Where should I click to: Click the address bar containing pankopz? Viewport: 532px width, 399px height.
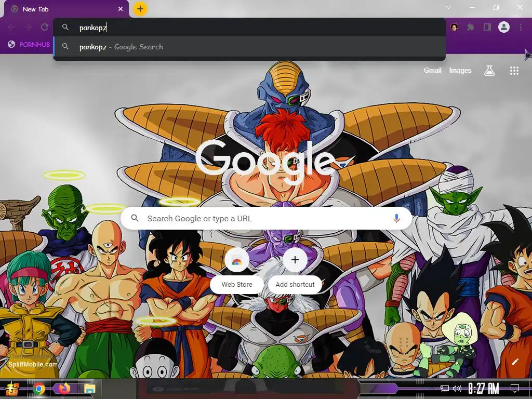pyautogui.click(x=249, y=28)
